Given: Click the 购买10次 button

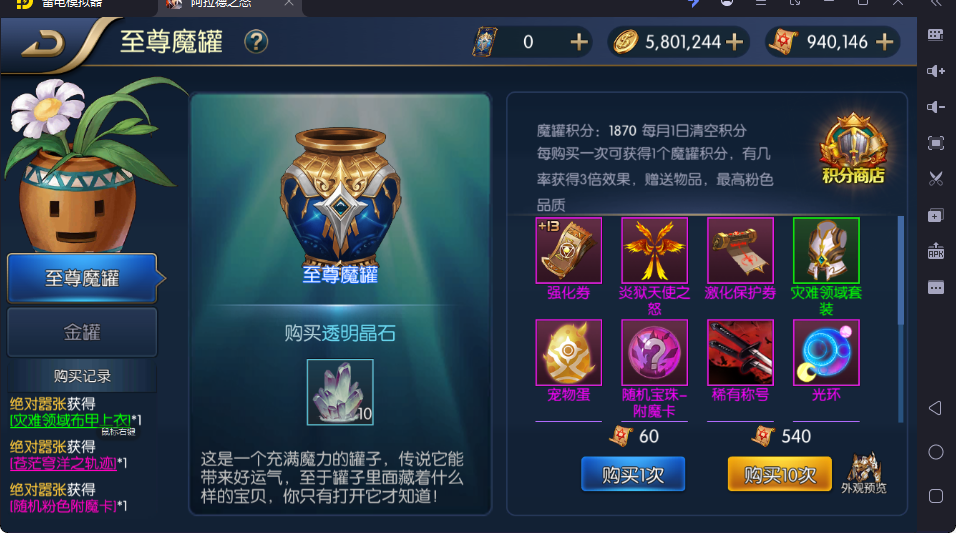Looking at the screenshot, I should [x=780, y=474].
